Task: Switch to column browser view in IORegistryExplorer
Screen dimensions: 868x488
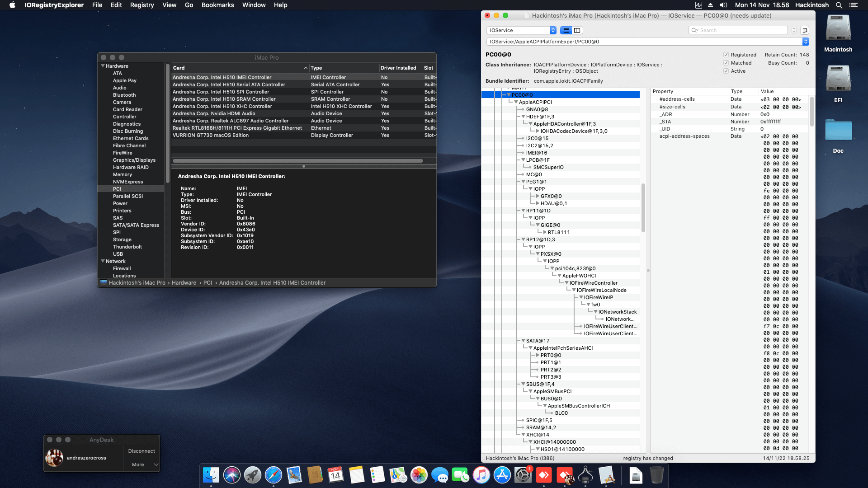Action: pos(577,30)
